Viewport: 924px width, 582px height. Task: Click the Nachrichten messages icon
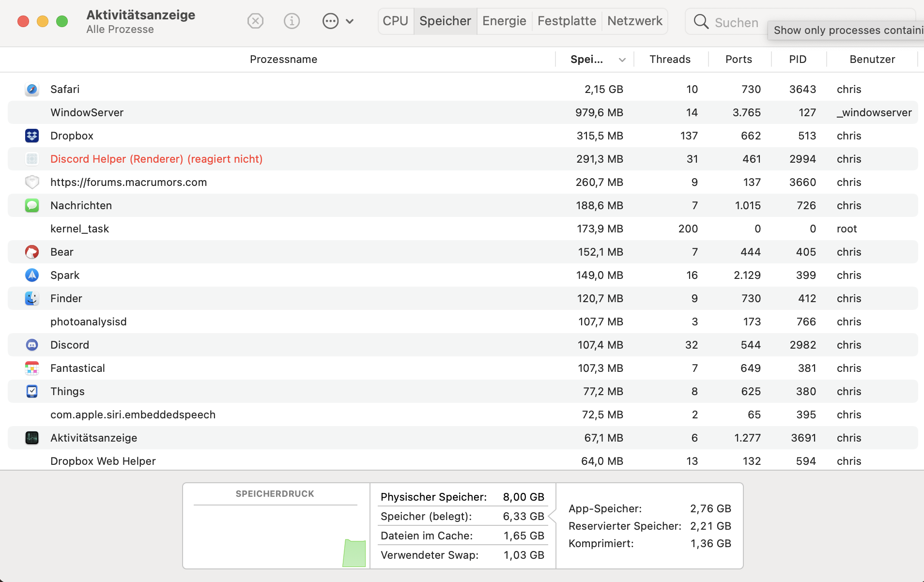(x=32, y=205)
